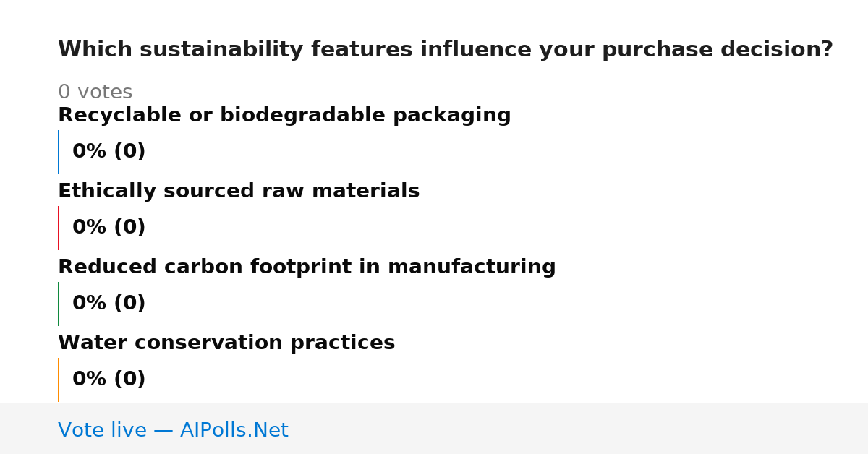Click 0% (0) result under Ethically sourced
The image size is (868, 454).
109,228
